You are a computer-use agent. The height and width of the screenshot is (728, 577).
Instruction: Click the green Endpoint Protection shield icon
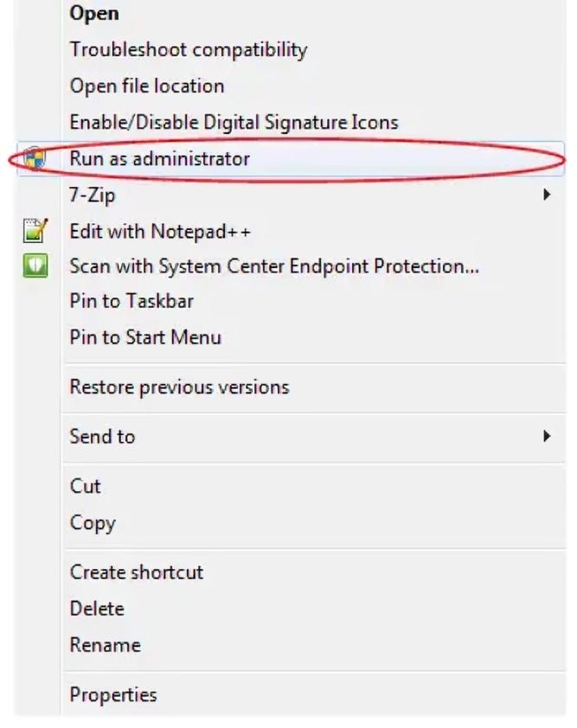tap(35, 265)
